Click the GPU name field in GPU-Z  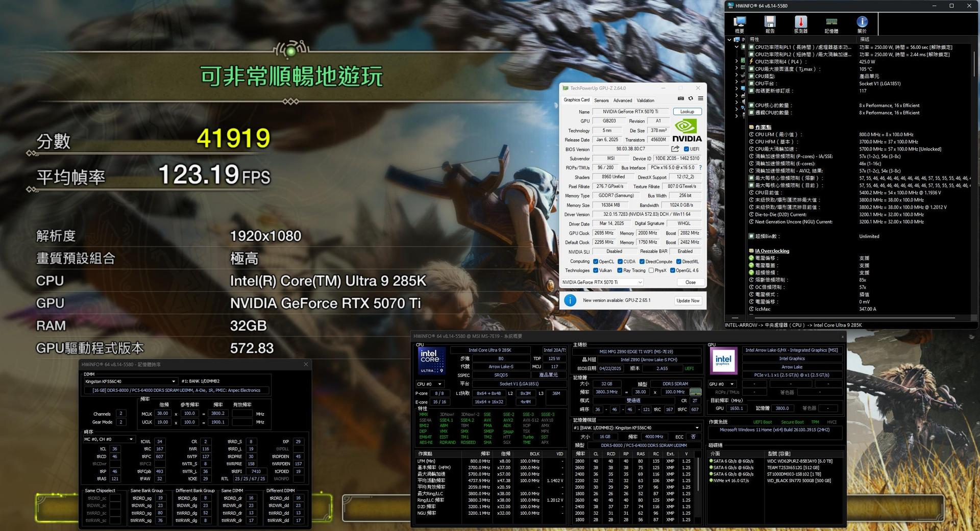(631, 112)
